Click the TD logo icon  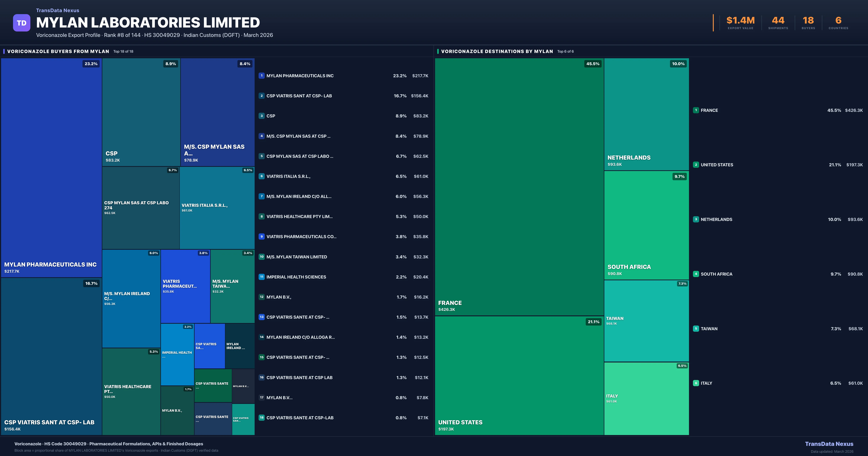[22, 23]
